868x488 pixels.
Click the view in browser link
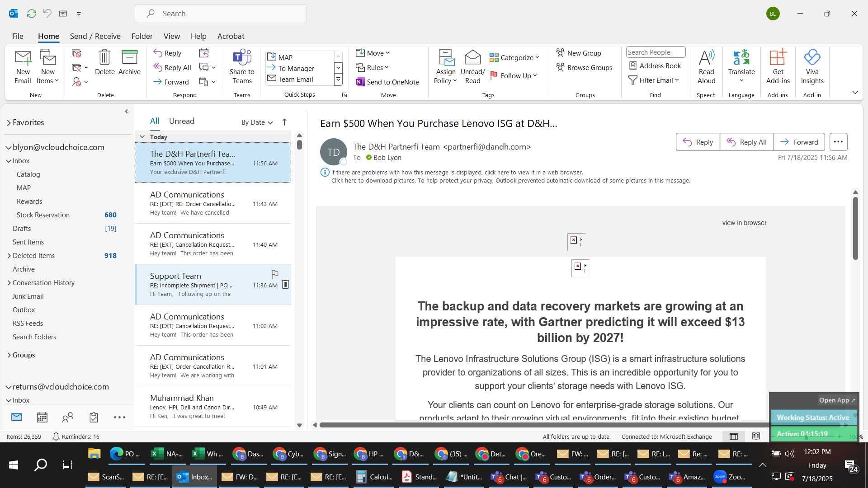(744, 223)
